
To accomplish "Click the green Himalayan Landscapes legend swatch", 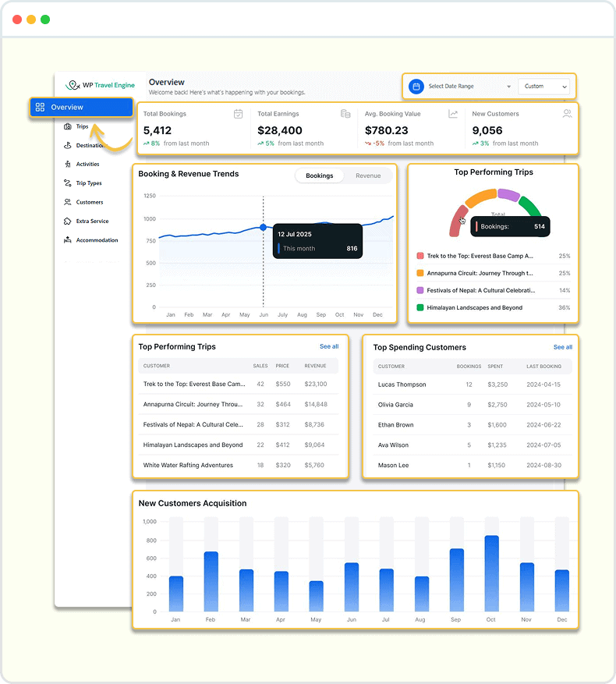I will [x=420, y=307].
